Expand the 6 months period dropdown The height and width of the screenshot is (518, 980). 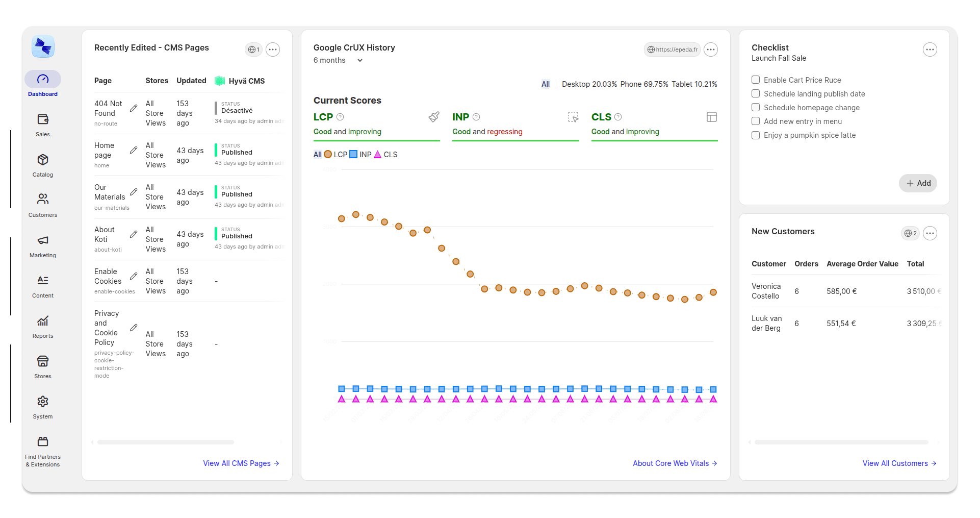[x=339, y=60]
